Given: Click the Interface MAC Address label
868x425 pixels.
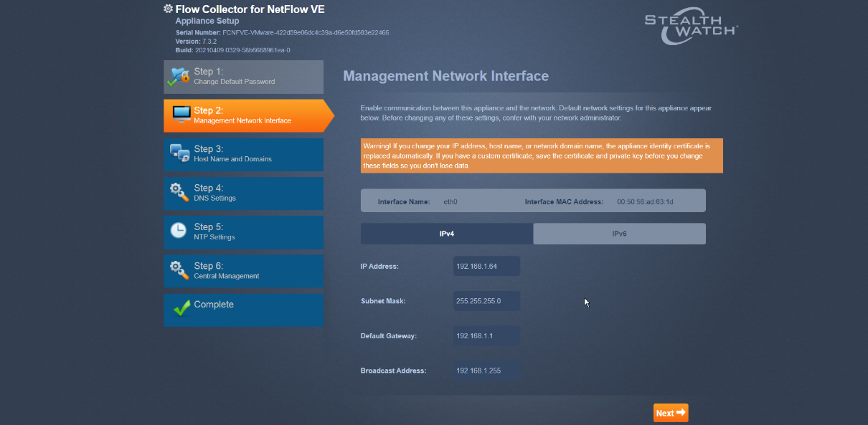Looking at the screenshot, I should pos(565,202).
